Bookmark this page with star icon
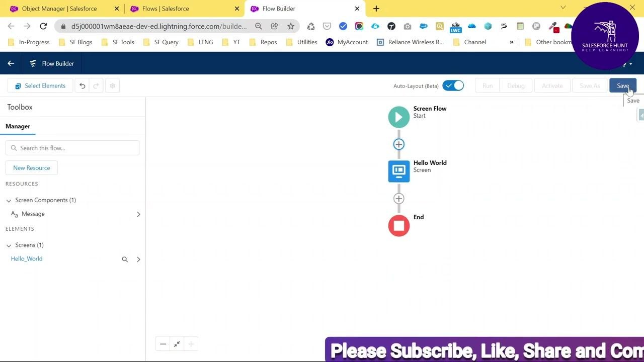 [x=291, y=26]
